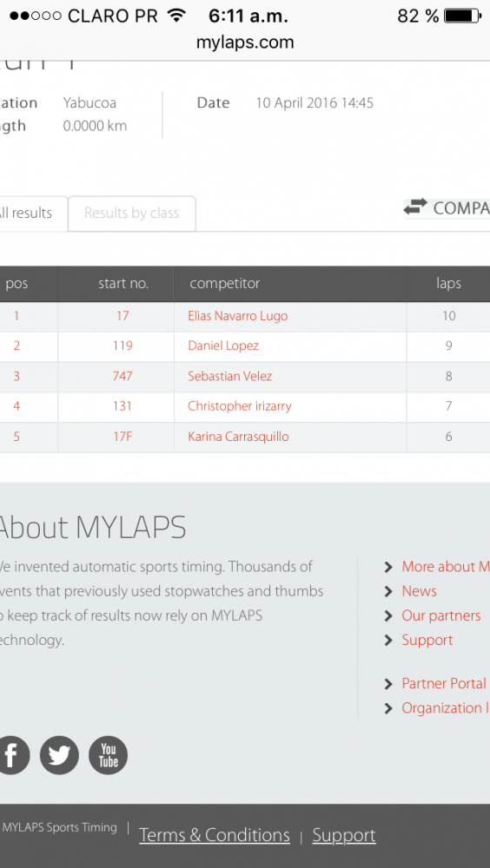Open competitor Karina Carrasquillo
The image size is (490, 868).
pyautogui.click(x=238, y=437)
